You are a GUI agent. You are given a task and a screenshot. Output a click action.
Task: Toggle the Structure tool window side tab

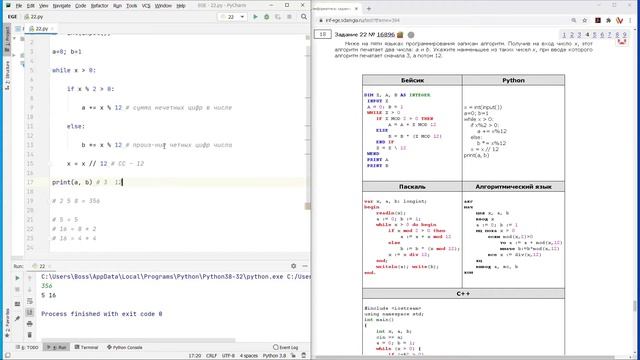click(7, 76)
